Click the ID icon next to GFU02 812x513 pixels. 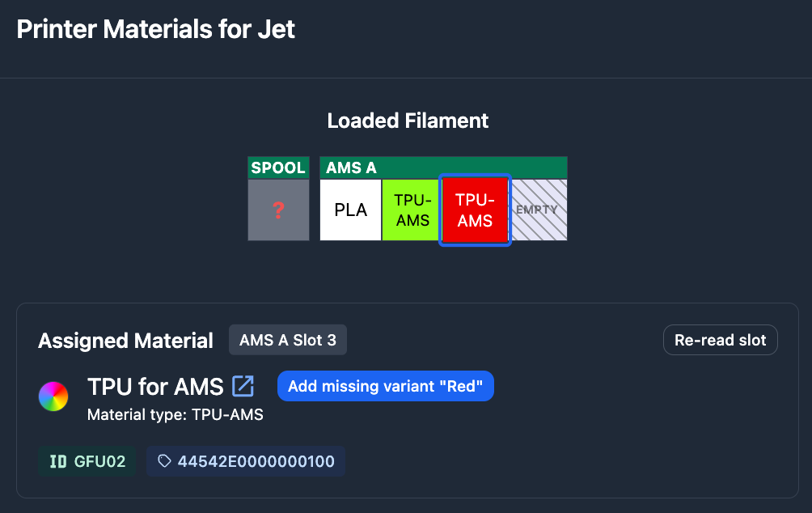[58, 461]
